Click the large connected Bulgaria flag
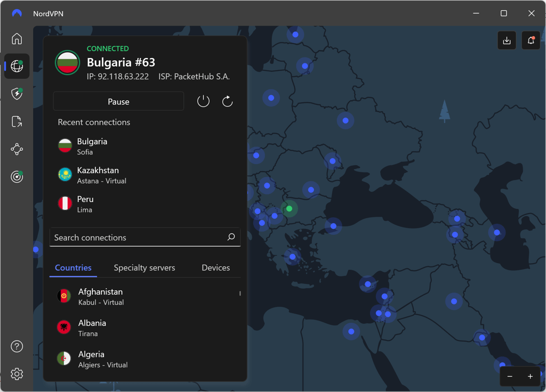The image size is (546, 392). point(68,63)
